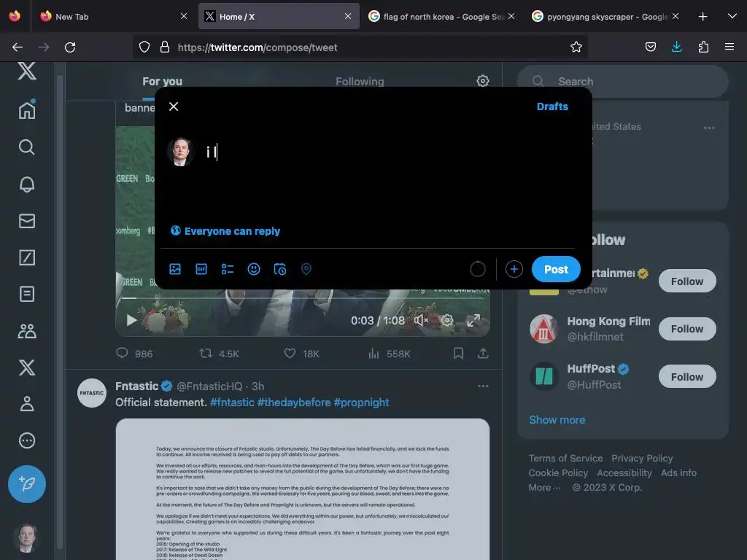Switch to Following tab
This screenshot has width=747, height=560.
360,82
